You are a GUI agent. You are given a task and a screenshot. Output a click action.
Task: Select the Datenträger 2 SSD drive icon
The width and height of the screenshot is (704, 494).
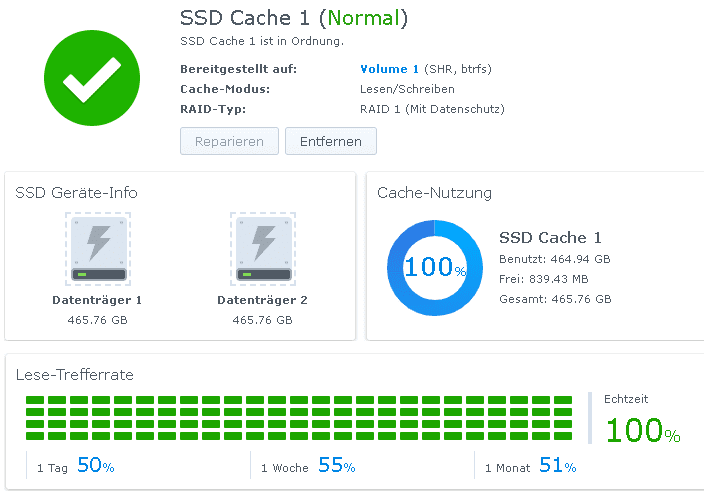(x=262, y=249)
